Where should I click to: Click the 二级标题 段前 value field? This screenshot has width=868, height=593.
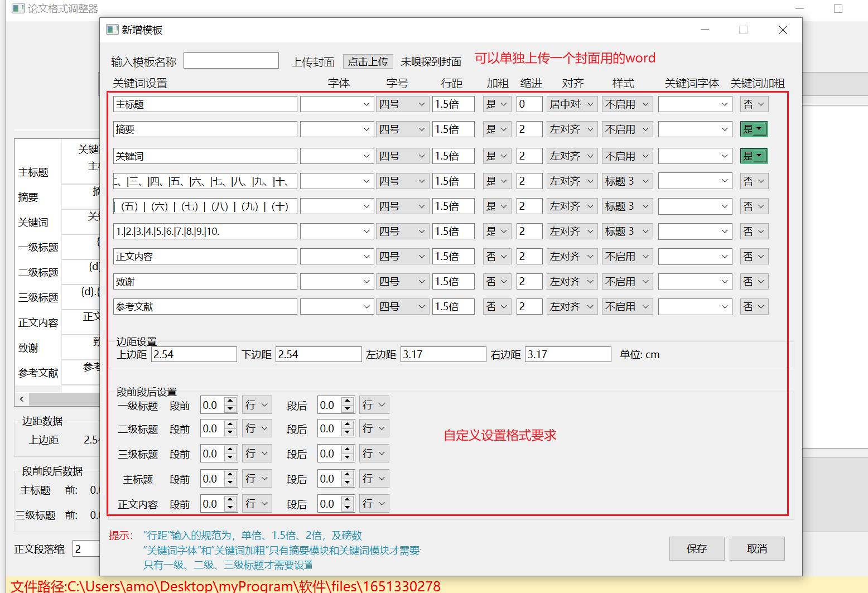(x=213, y=428)
